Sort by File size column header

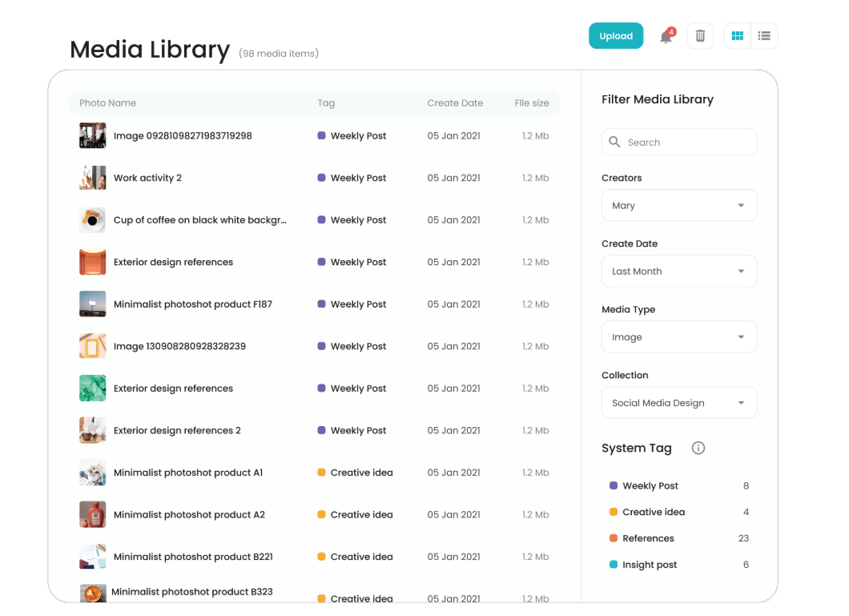point(532,103)
